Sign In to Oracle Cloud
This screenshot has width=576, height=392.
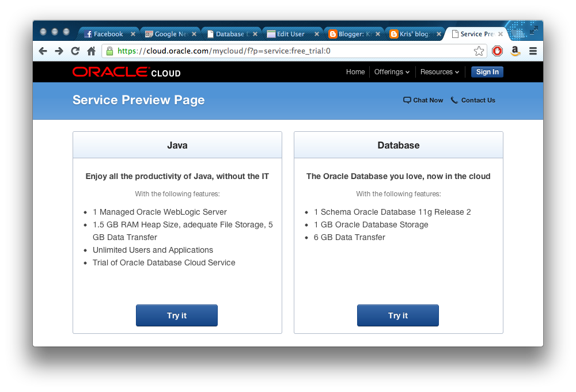click(487, 71)
